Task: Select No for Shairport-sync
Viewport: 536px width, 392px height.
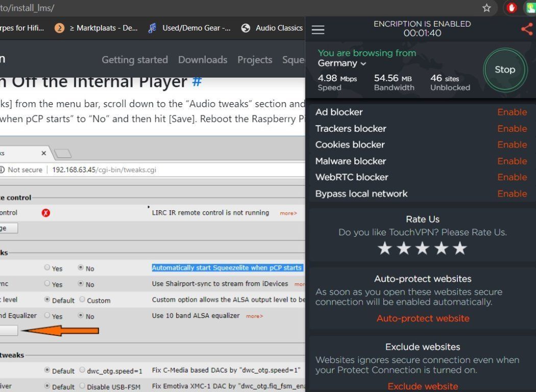Action: point(81,283)
